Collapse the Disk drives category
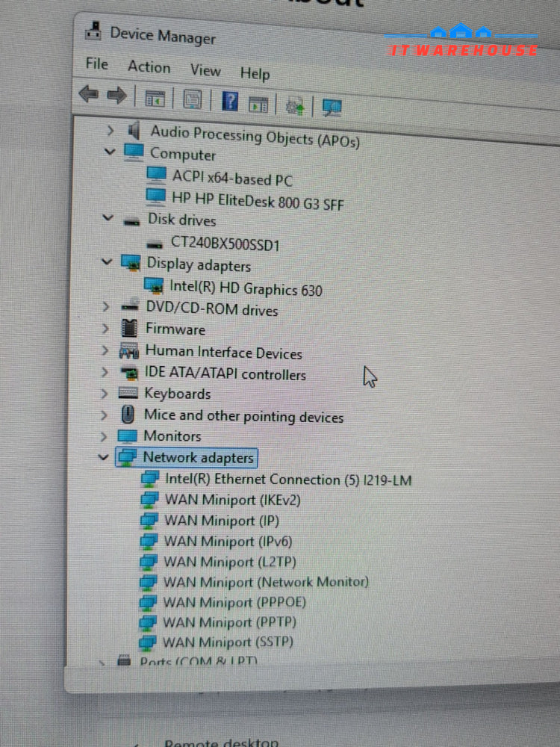 pyautogui.click(x=108, y=218)
